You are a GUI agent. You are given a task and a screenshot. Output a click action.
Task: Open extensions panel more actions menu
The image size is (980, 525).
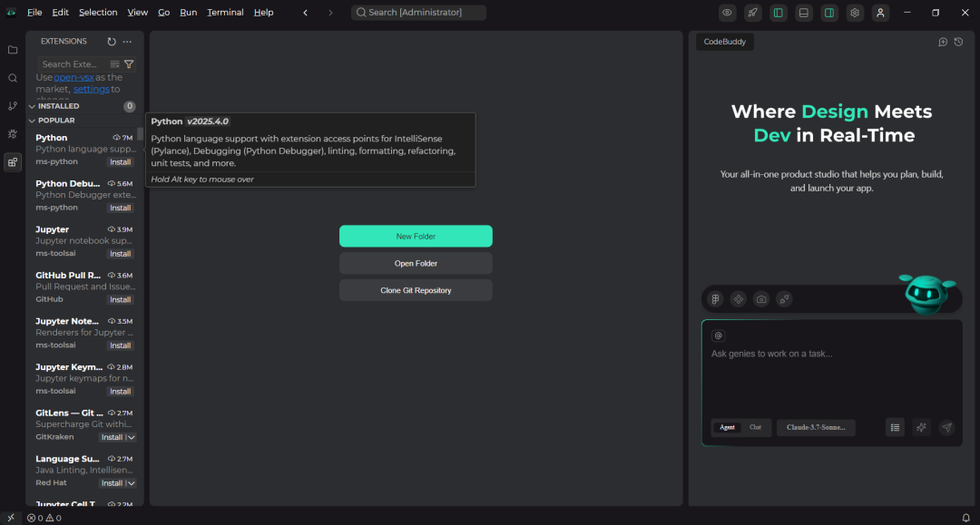(x=128, y=41)
